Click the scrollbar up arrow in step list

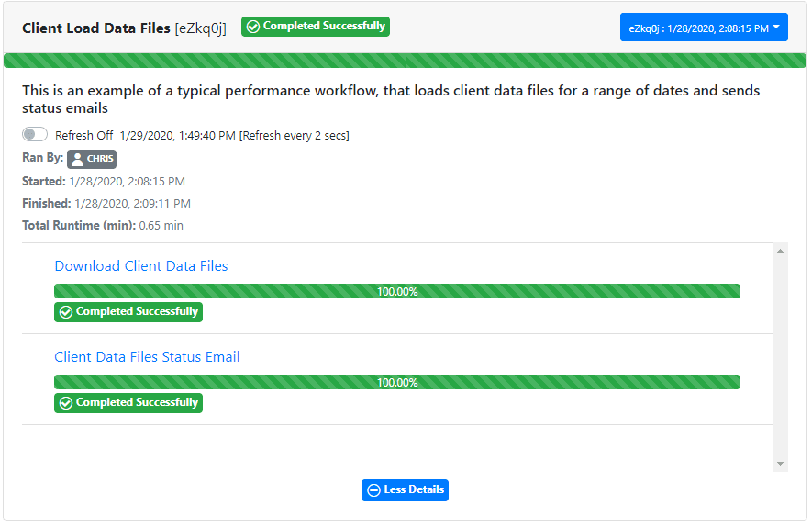pyautogui.click(x=780, y=251)
